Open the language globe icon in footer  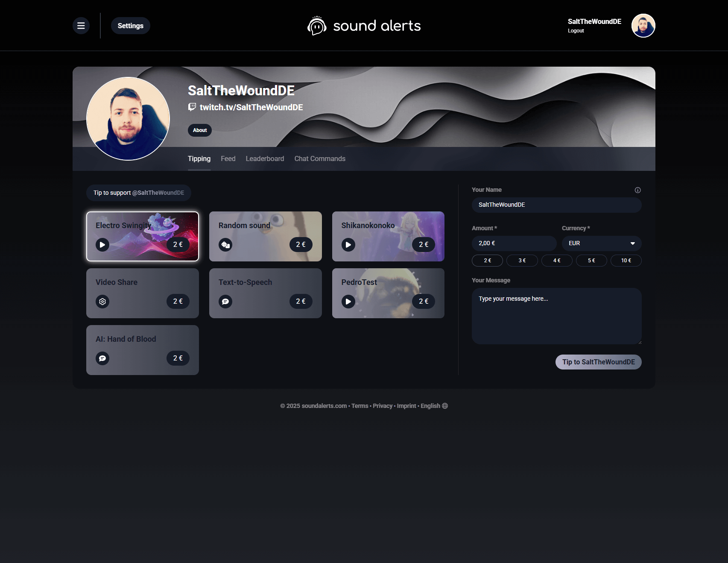tap(445, 406)
